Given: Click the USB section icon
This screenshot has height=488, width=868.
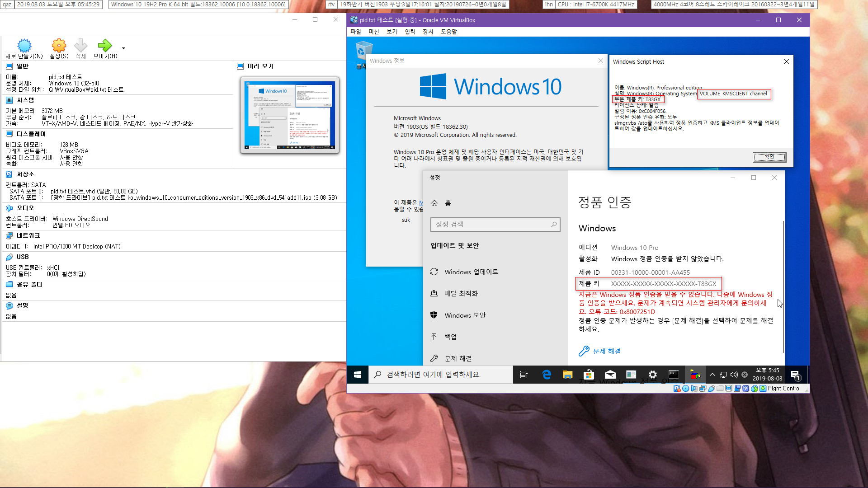Looking at the screenshot, I should coord(9,257).
